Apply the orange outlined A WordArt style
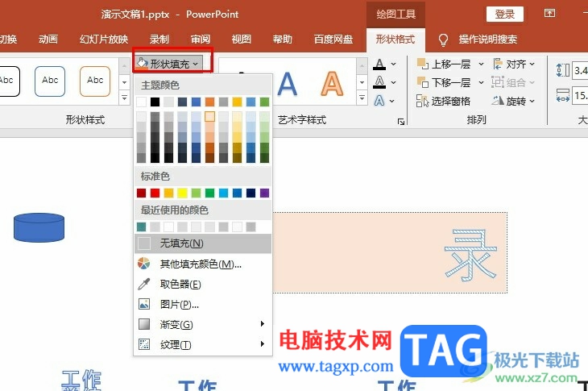 (332, 84)
